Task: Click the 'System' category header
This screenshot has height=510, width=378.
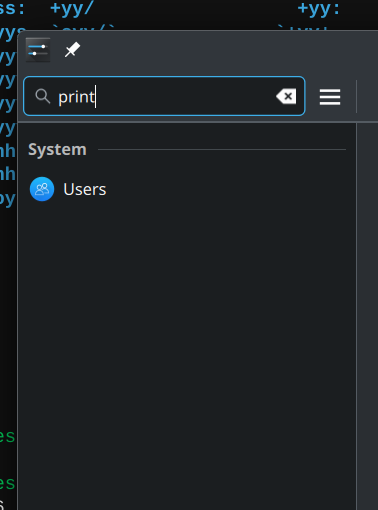Action: [57, 149]
